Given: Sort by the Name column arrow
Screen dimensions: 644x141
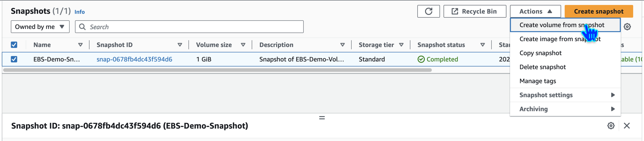Looking at the screenshot, I should (80, 45).
